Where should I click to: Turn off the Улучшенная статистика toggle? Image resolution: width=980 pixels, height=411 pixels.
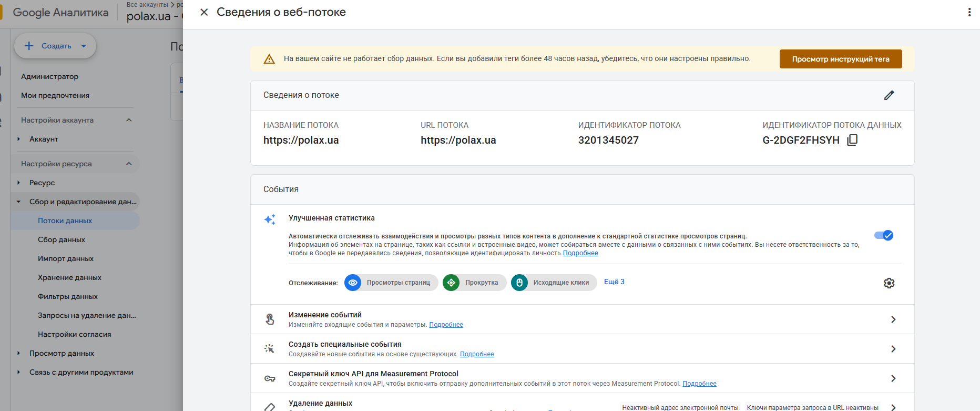(884, 235)
